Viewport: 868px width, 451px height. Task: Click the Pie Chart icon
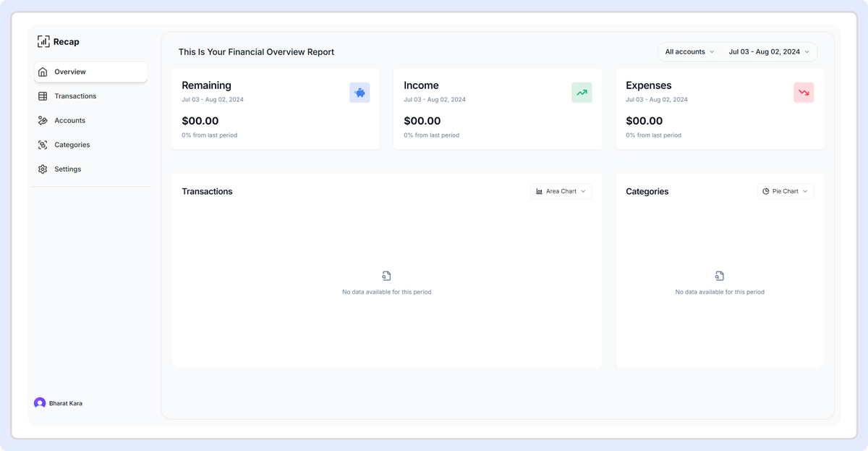tap(766, 191)
